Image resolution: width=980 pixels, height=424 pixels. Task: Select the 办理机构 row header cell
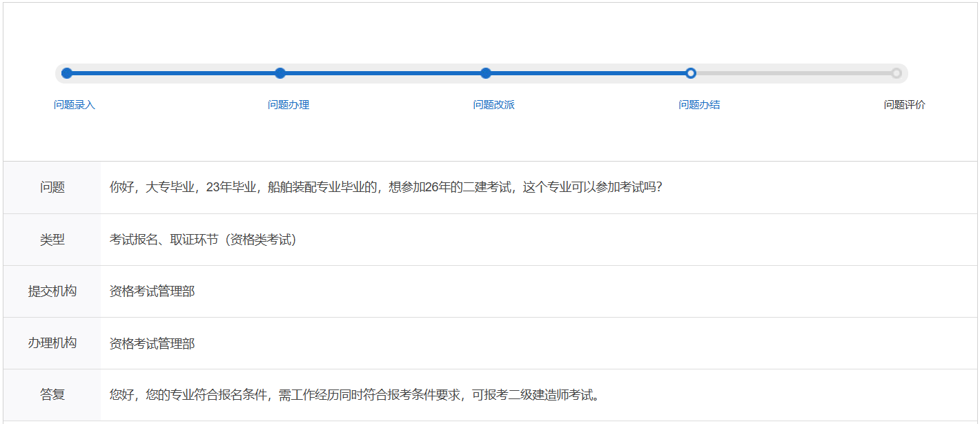(x=52, y=343)
